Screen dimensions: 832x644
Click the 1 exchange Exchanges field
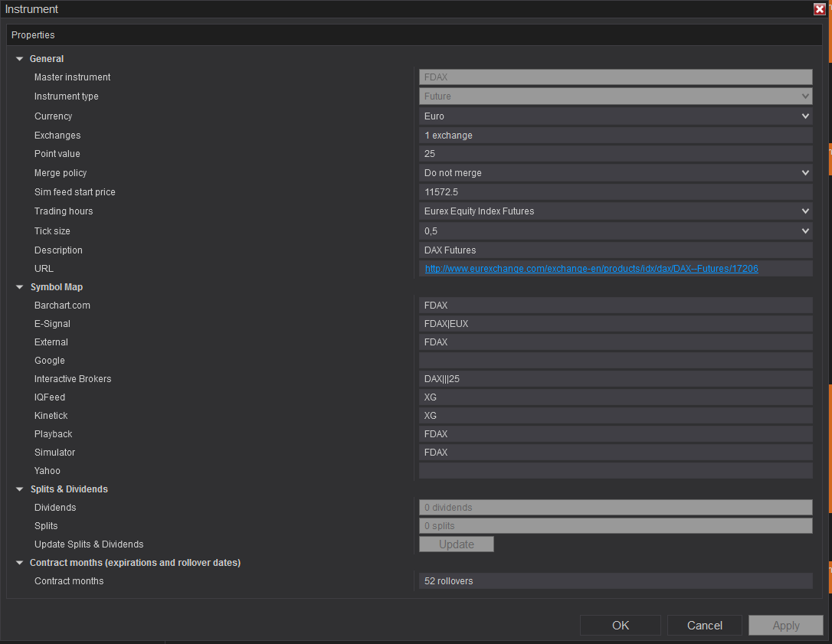click(615, 136)
